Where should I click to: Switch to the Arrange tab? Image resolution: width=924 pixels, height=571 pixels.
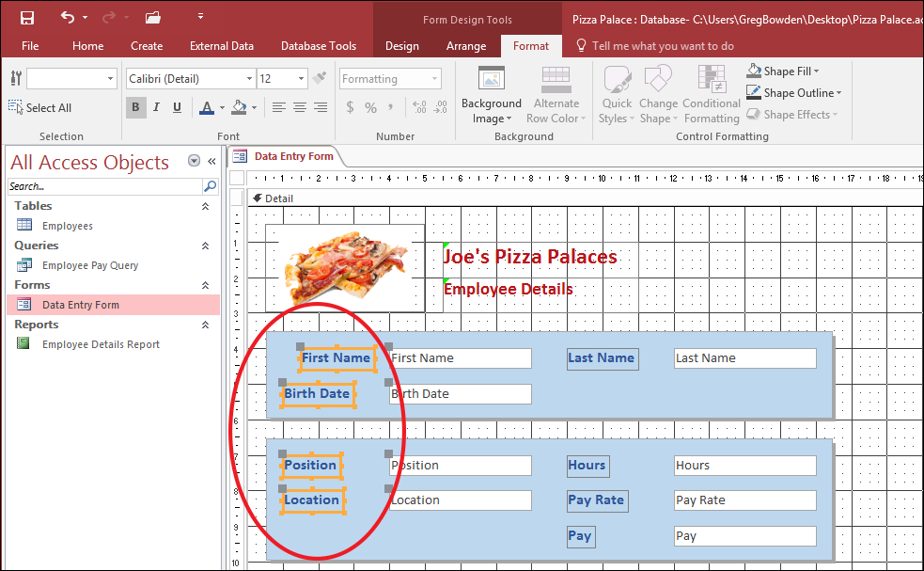tap(466, 46)
